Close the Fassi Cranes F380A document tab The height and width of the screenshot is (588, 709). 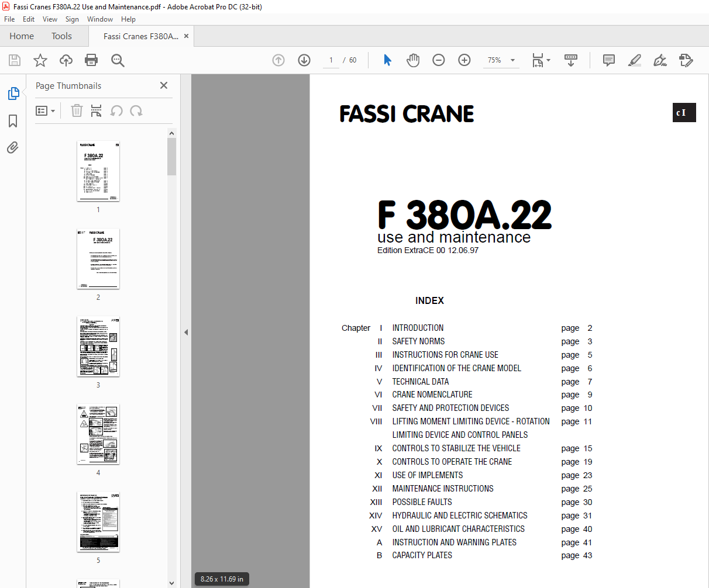pyautogui.click(x=186, y=36)
